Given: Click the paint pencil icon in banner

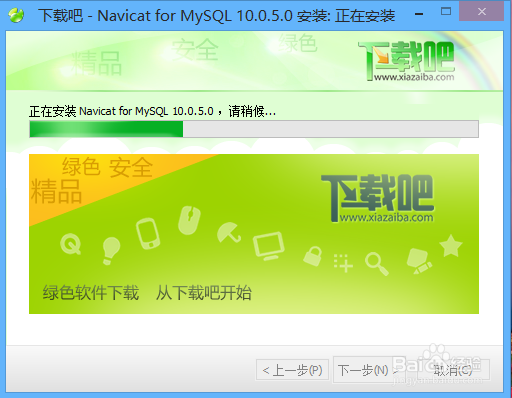Looking at the screenshot, I should (419, 261).
